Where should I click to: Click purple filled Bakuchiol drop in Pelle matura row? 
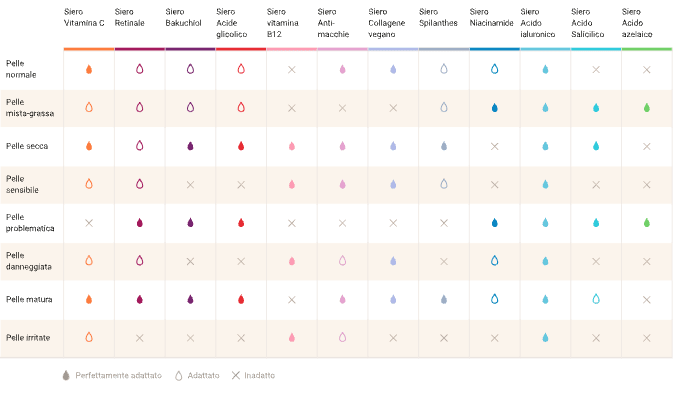click(190, 299)
